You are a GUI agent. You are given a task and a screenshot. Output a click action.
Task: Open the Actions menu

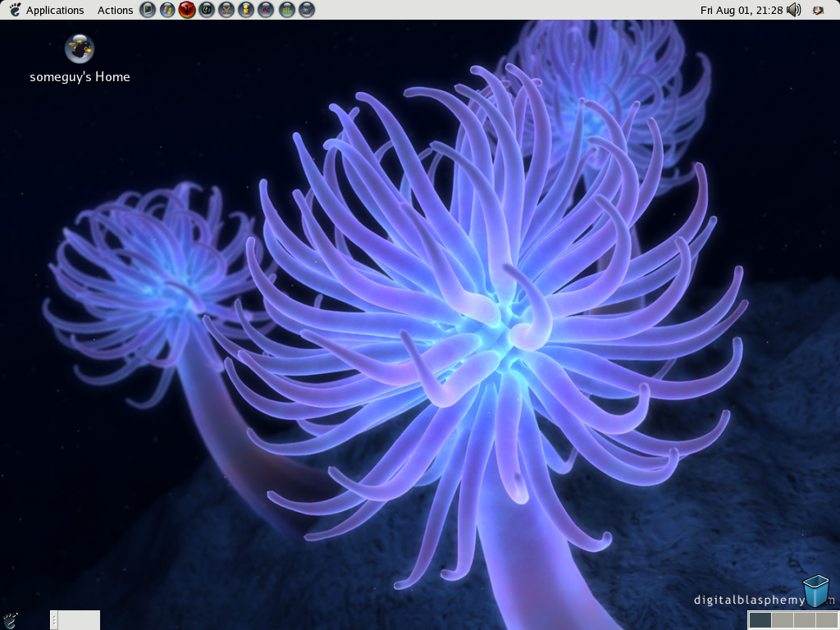[115, 10]
